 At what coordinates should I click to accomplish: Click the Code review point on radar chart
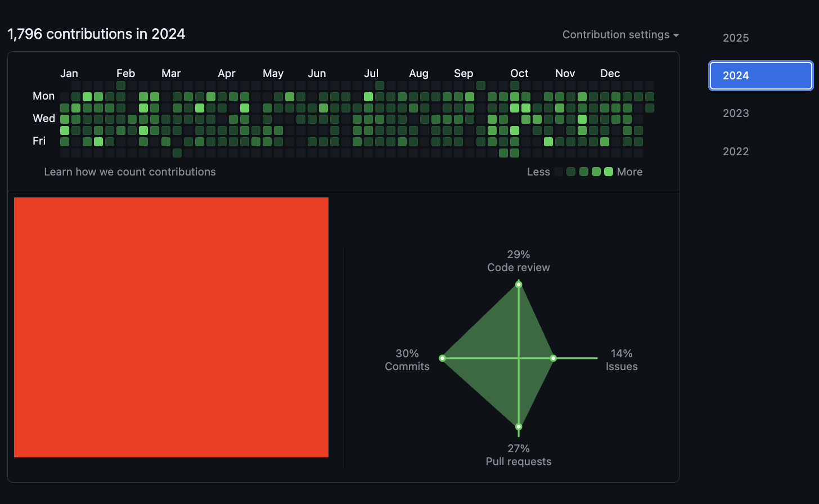(x=519, y=284)
